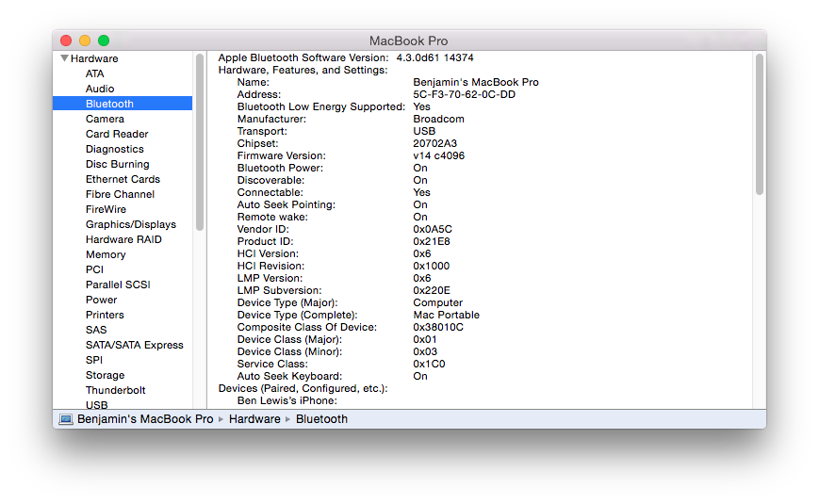Viewport: 819px width, 504px height.
Task: Click Hardware in the bottom path bar
Action: [x=254, y=419]
